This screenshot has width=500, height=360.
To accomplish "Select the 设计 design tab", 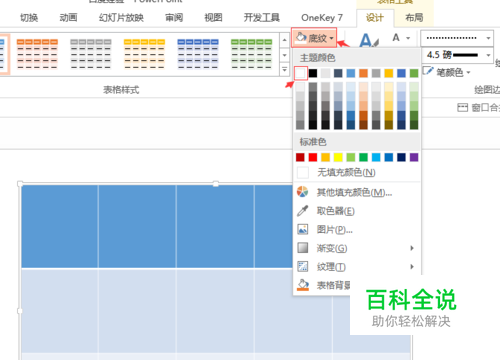I will [x=375, y=18].
